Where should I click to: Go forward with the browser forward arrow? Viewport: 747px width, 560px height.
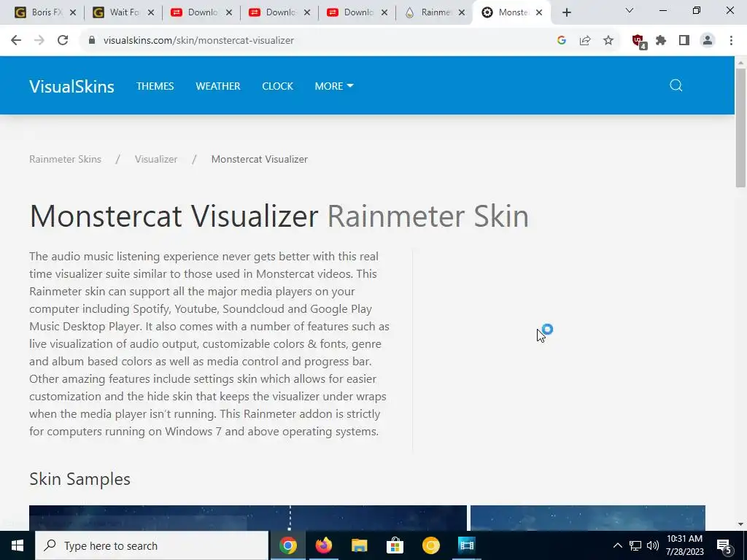[x=39, y=41]
